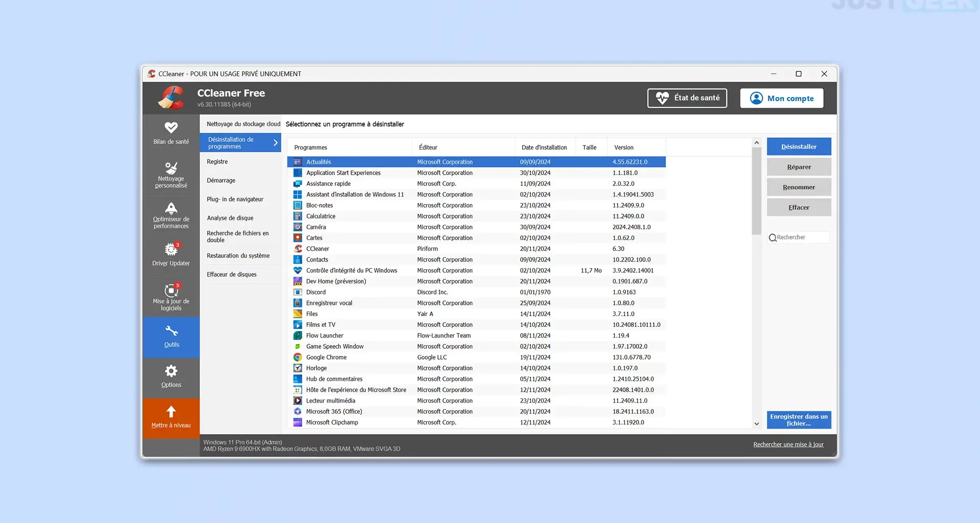Open Mon compte
The height and width of the screenshot is (523, 980).
pyautogui.click(x=781, y=98)
